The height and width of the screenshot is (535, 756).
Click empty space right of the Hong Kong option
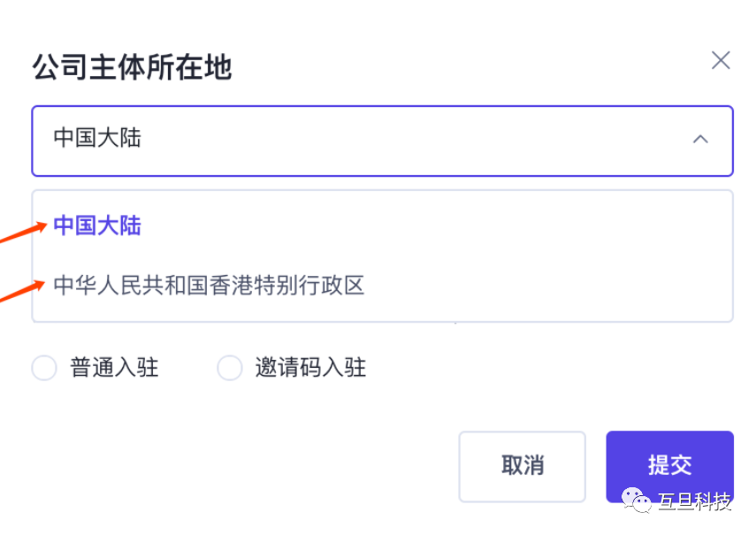[548, 286]
